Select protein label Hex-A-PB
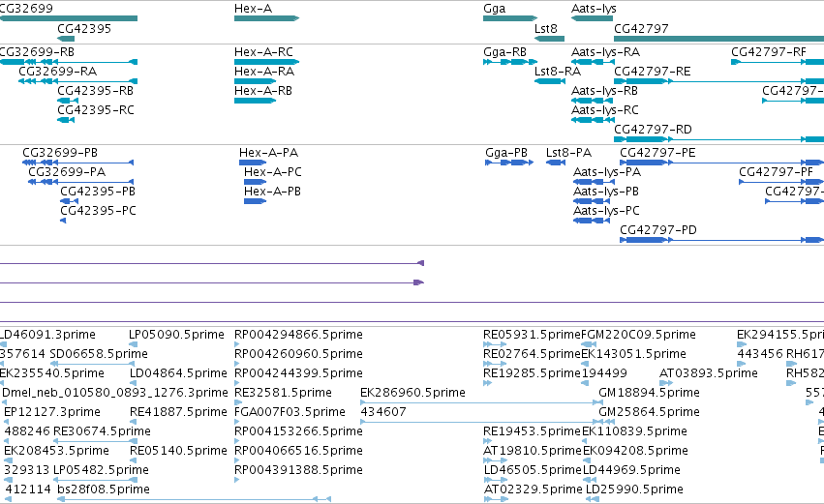Screen dimensions: 824x504 (272, 192)
